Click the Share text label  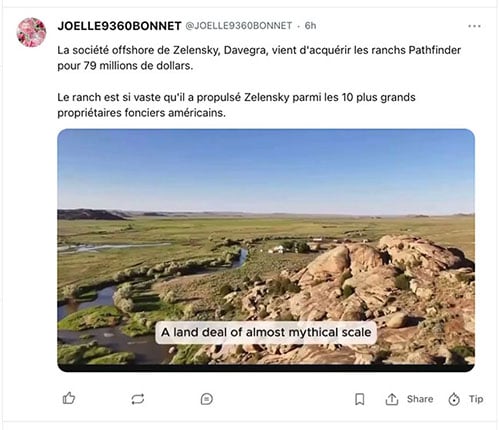pyautogui.click(x=420, y=399)
